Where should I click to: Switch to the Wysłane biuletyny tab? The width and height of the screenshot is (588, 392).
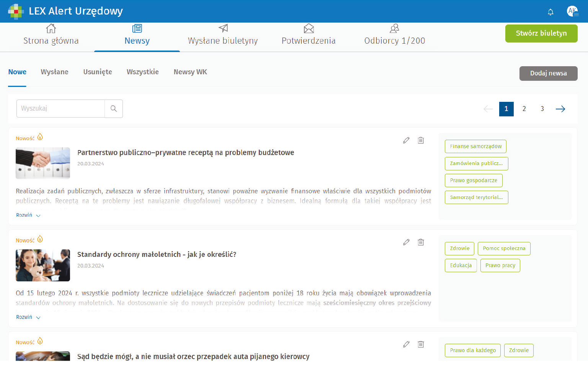tap(223, 35)
